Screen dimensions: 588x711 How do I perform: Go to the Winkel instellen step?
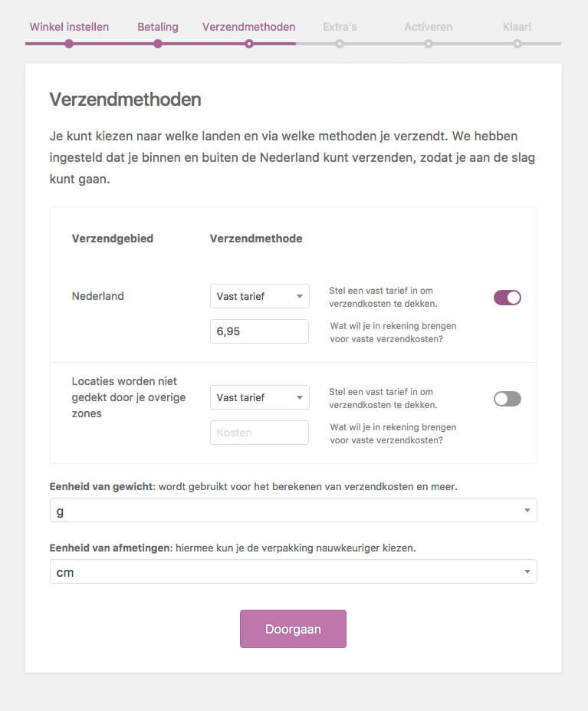pos(69,26)
